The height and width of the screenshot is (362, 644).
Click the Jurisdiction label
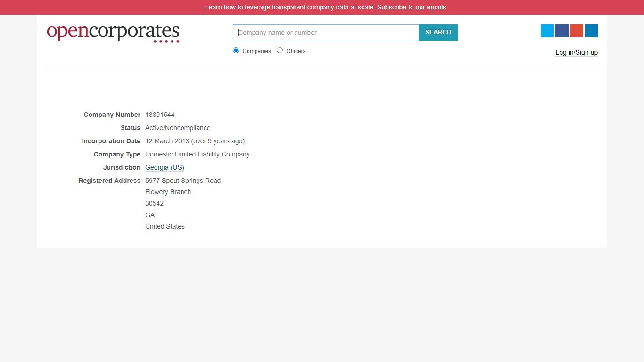(x=122, y=167)
